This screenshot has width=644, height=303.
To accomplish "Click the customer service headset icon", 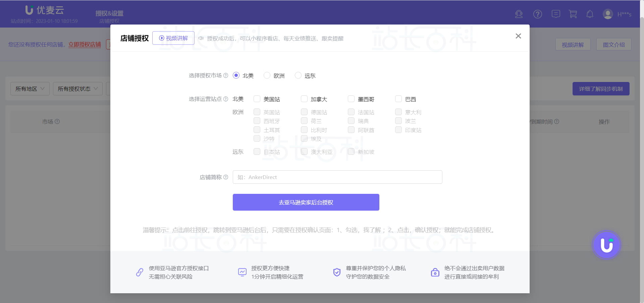I will pyautogui.click(x=519, y=14).
